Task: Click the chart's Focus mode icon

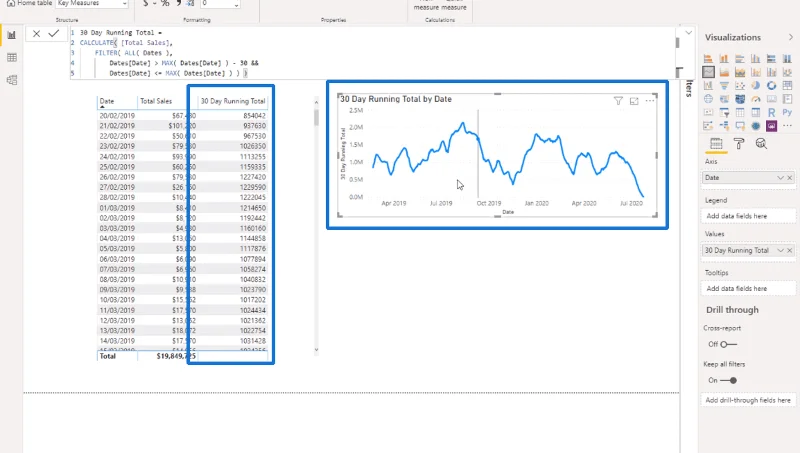Action: tap(634, 101)
